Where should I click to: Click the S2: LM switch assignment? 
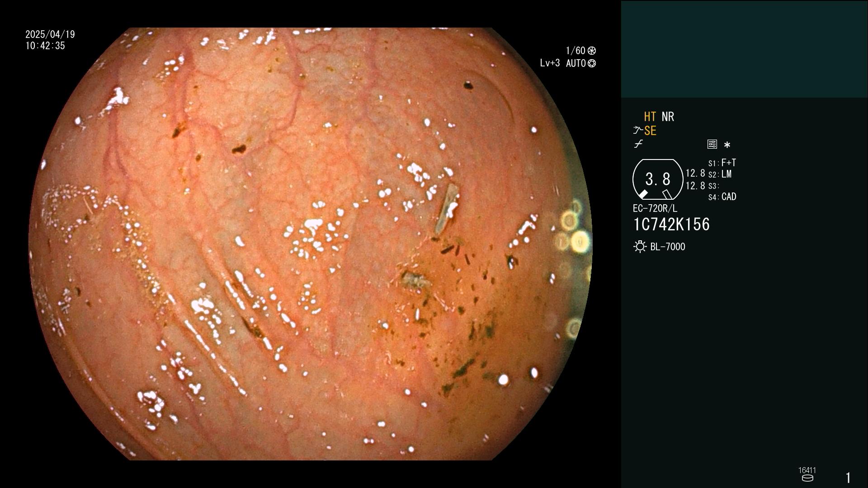click(x=720, y=174)
